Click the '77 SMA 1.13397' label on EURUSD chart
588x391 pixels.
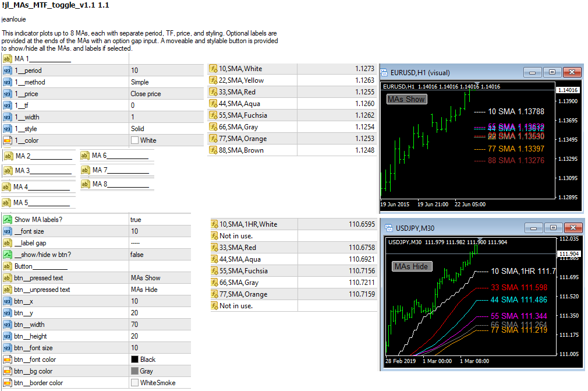tap(516, 149)
